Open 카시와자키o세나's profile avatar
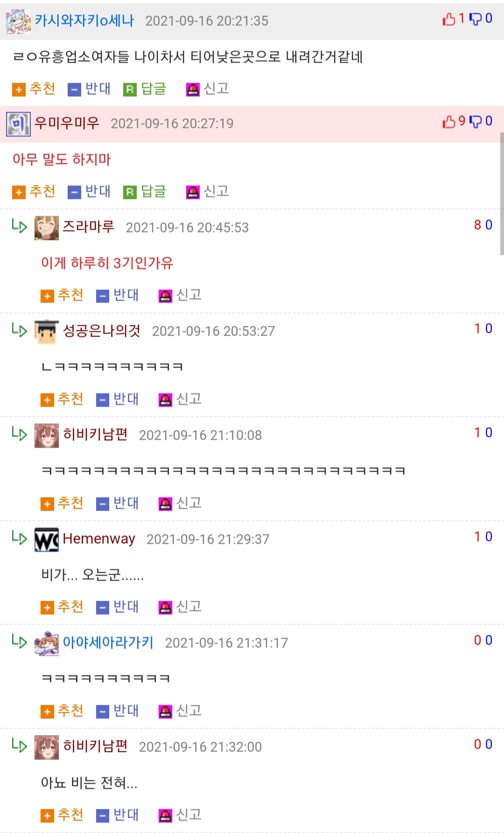The image size is (504, 833). [18, 21]
